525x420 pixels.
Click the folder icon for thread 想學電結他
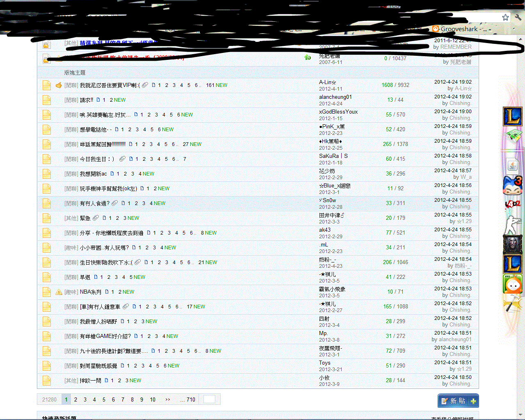pyautogui.click(x=47, y=130)
